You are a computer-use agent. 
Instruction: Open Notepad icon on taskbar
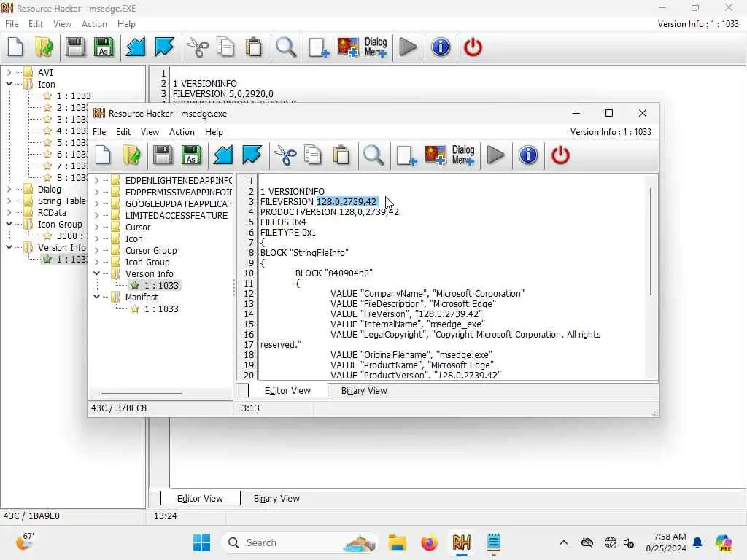[x=494, y=542]
